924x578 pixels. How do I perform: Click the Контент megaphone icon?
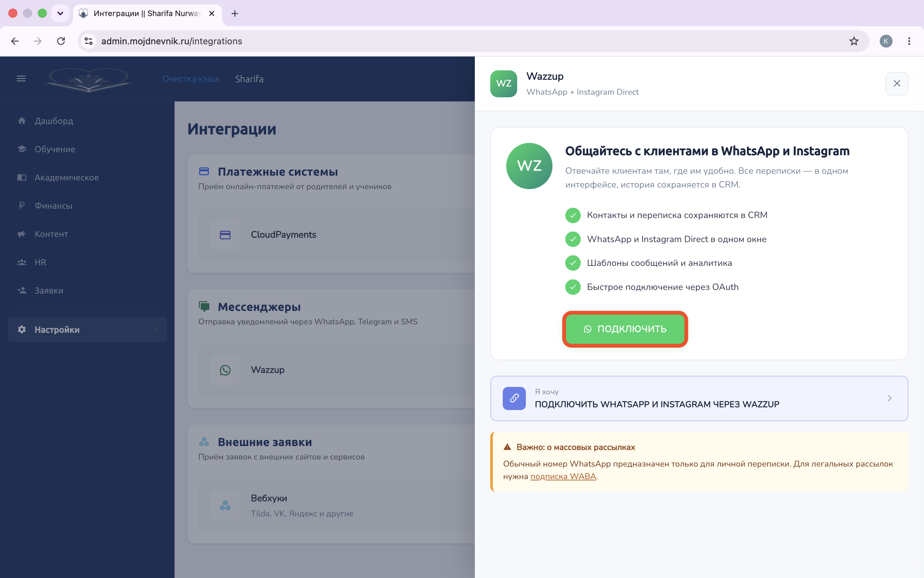[x=22, y=234]
